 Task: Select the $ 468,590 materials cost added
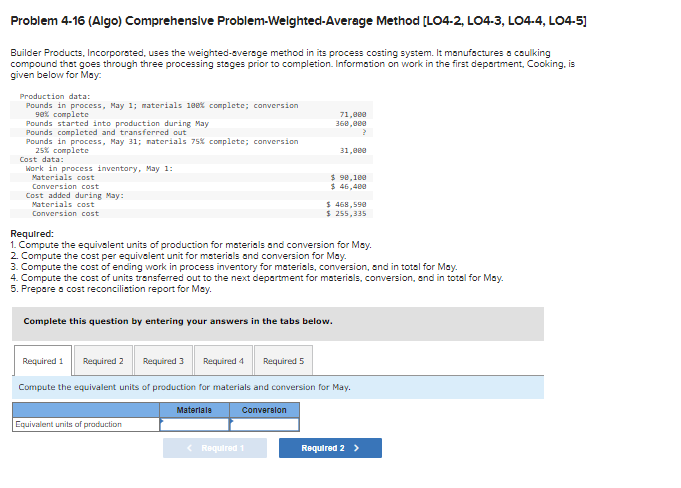point(347,204)
